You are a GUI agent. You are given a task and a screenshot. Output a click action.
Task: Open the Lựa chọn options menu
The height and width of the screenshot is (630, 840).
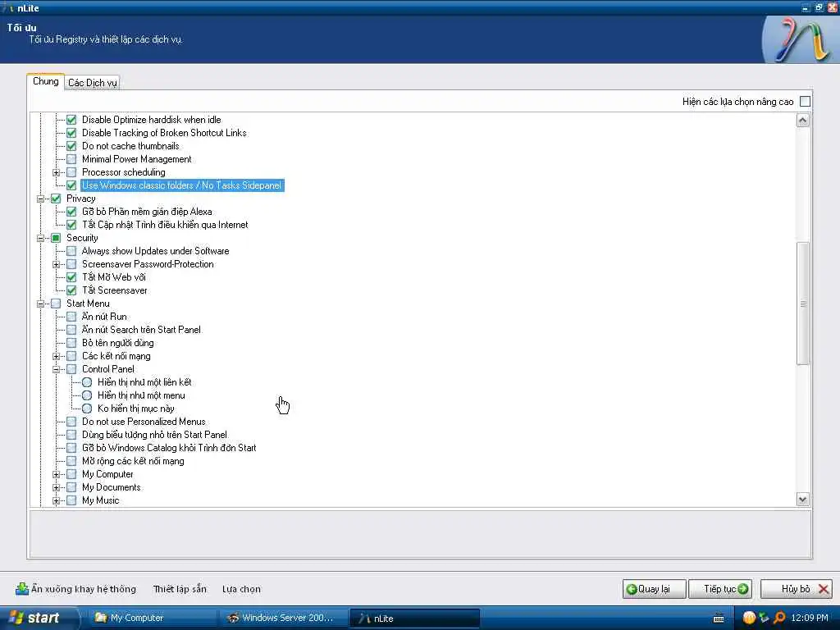tap(241, 589)
